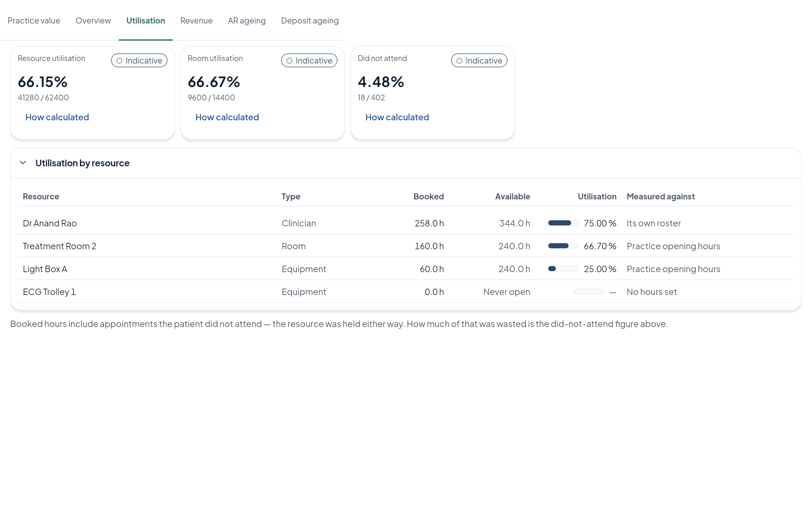Click Indicative badge on Room utilisation card
The width and height of the screenshot is (812, 508).
click(309, 60)
